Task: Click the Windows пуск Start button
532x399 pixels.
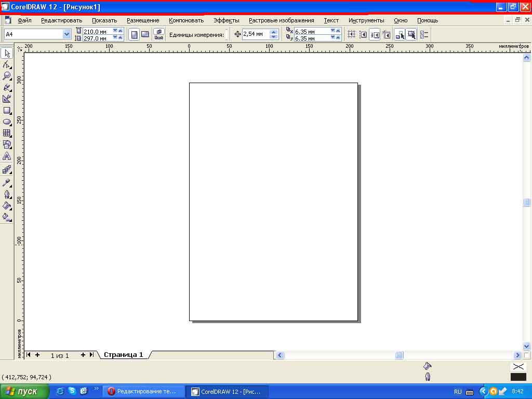Action: tap(25, 391)
